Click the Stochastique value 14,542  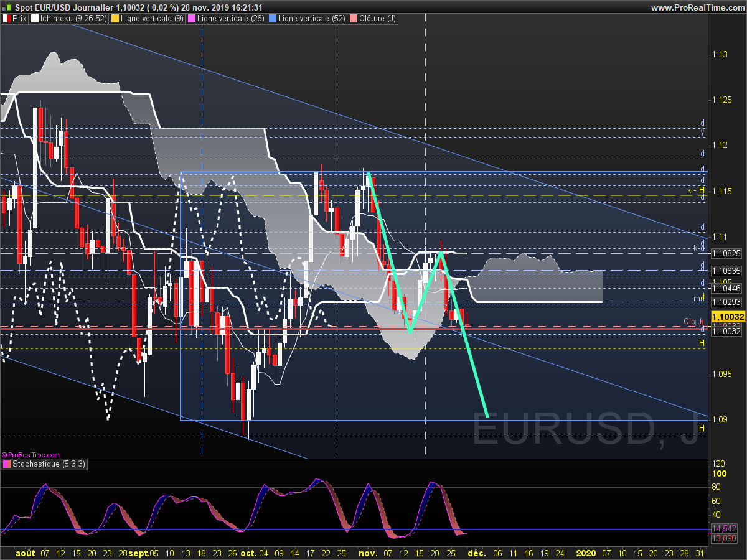[x=725, y=528]
